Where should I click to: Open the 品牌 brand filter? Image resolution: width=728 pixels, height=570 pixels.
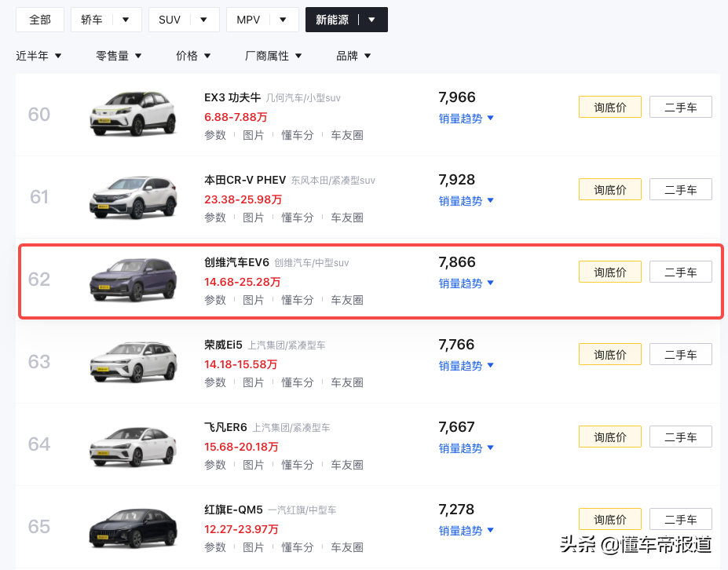pos(353,56)
